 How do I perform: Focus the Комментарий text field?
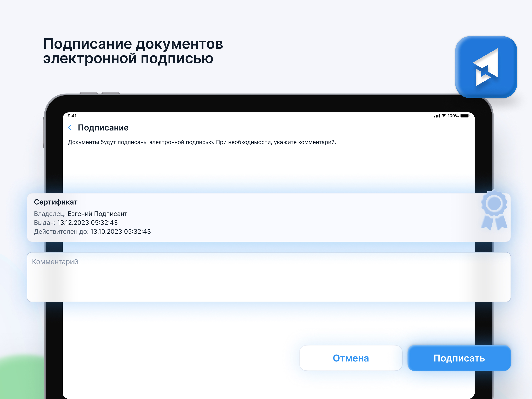269,277
